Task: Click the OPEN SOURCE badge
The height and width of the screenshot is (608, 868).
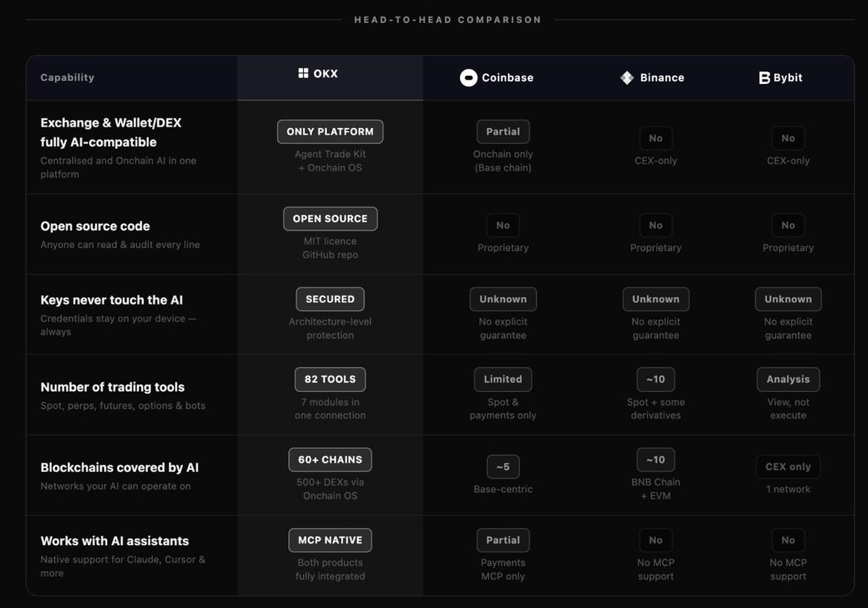Action: pyautogui.click(x=330, y=218)
